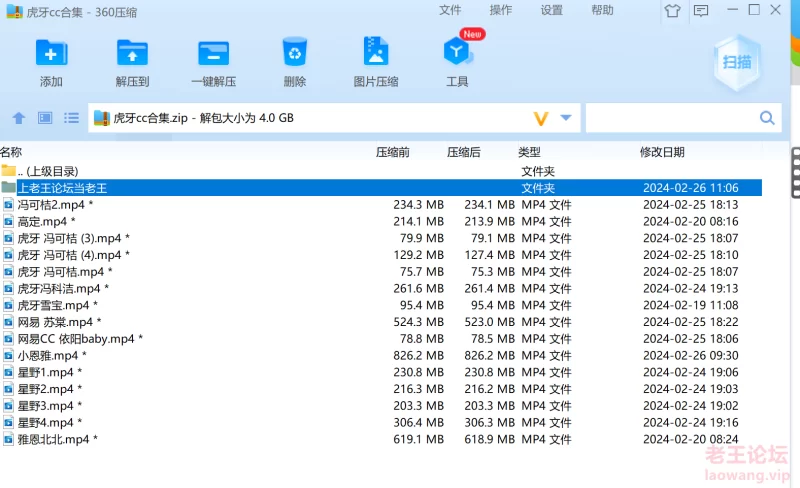
Task: Click the 添加 (Add) toolbar icon
Action: (x=51, y=53)
